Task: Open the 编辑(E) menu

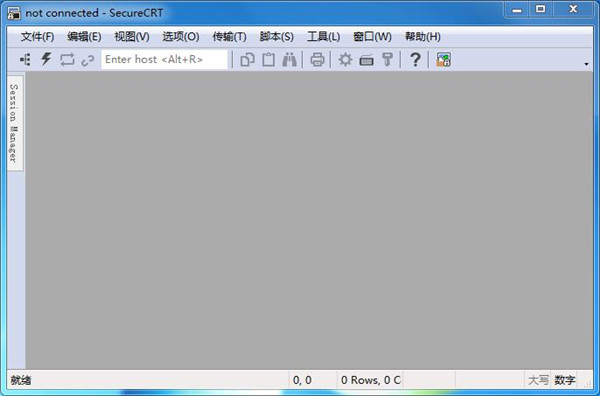Action: click(x=84, y=37)
